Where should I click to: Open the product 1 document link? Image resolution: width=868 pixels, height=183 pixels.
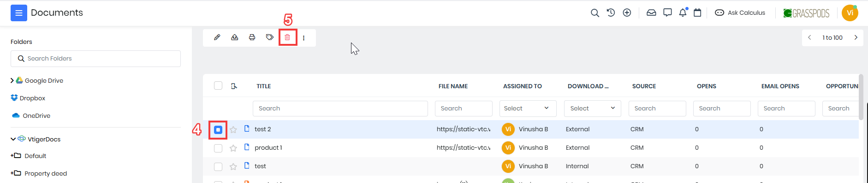point(268,148)
